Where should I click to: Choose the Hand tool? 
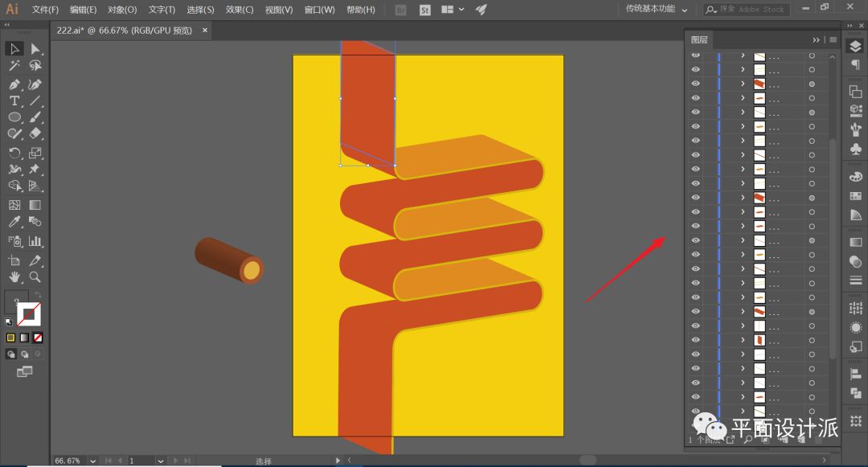[14, 277]
